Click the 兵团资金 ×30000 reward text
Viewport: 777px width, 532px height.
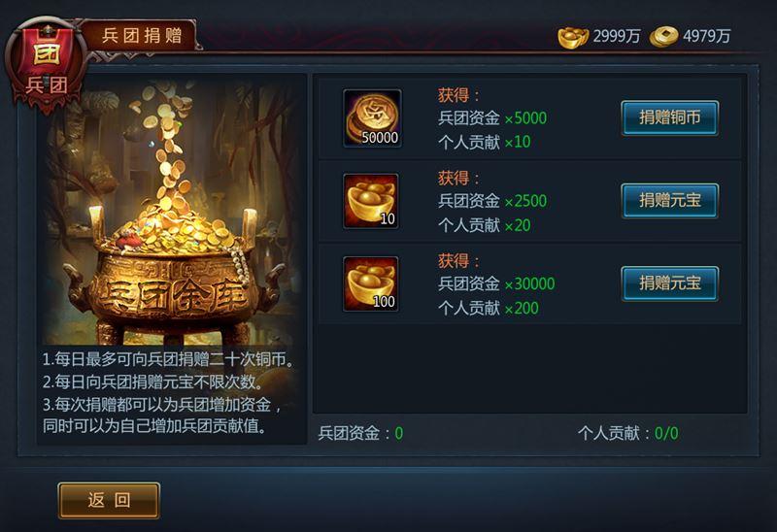(x=496, y=283)
